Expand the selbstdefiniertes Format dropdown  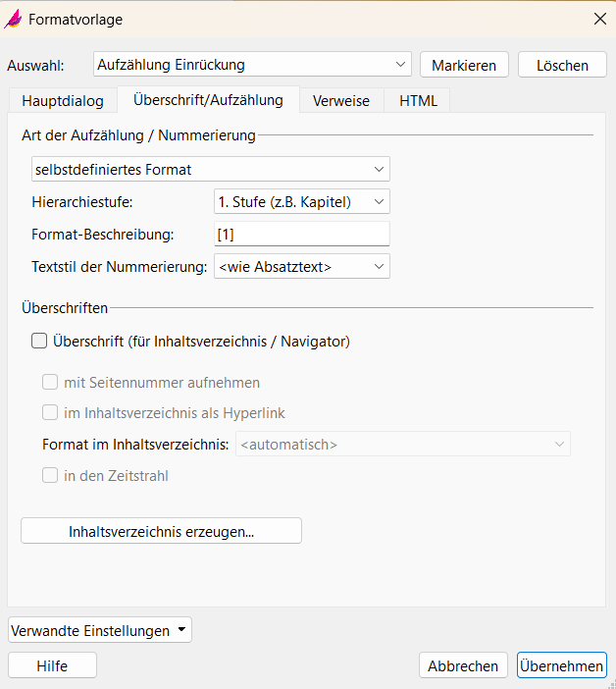point(210,170)
